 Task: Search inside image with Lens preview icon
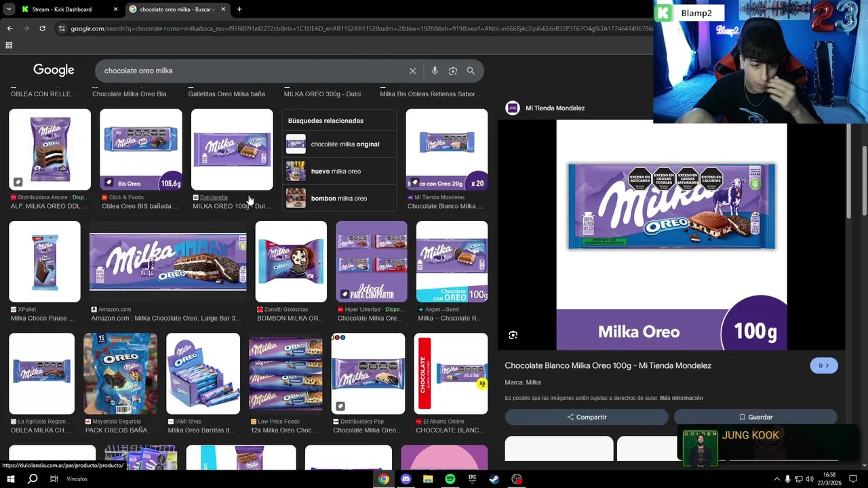pyautogui.click(x=513, y=335)
